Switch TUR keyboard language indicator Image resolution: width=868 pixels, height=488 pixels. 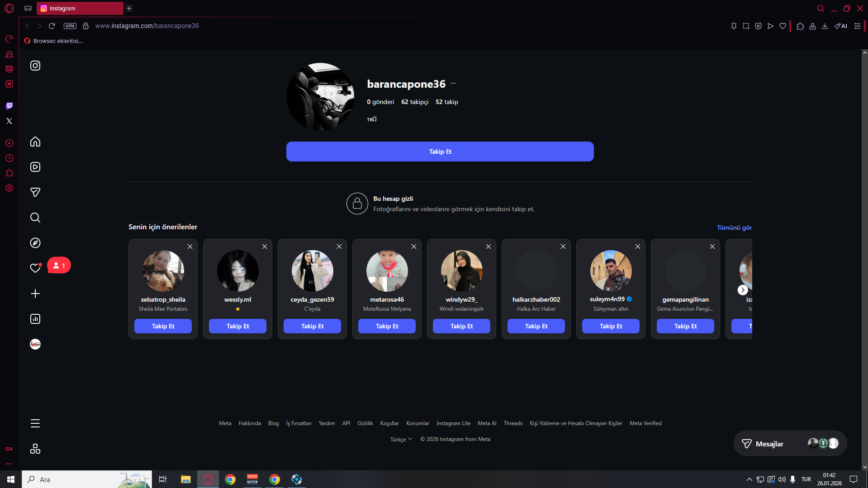coord(806,479)
